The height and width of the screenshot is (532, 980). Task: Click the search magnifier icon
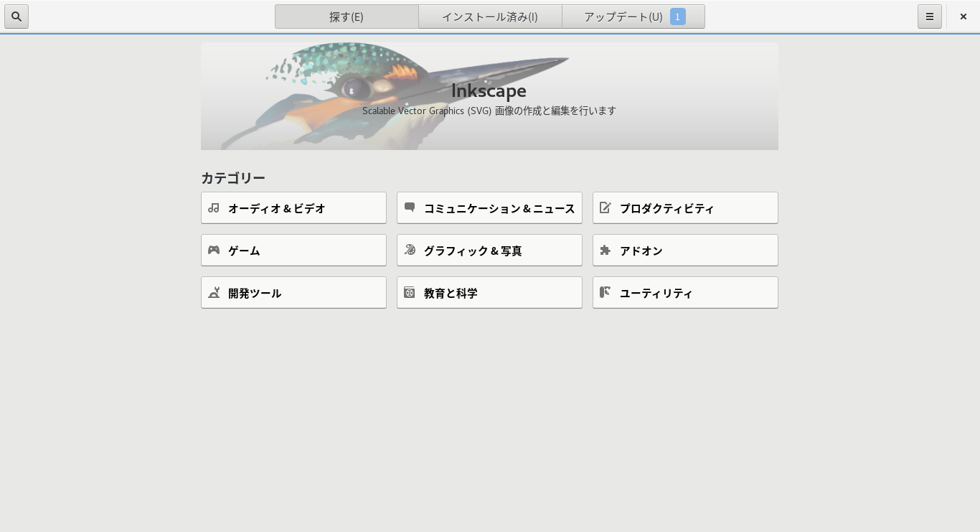coord(17,17)
